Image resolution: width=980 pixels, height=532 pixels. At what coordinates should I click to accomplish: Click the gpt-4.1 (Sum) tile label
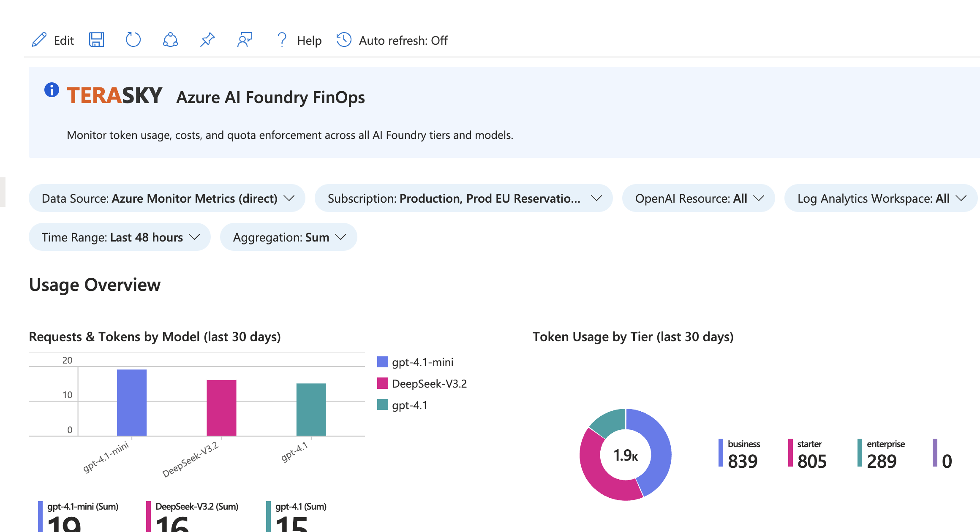click(x=301, y=506)
